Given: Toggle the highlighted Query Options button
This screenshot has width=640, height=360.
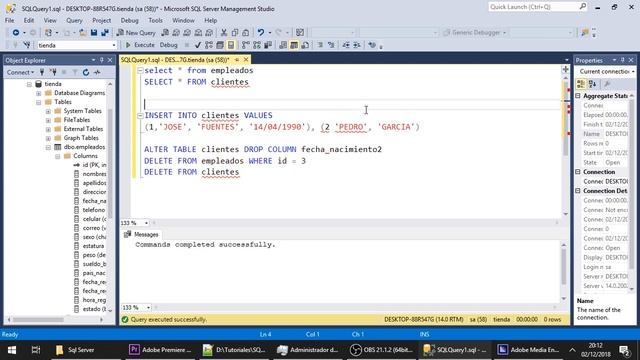Looking at the screenshot, I should 231,45.
